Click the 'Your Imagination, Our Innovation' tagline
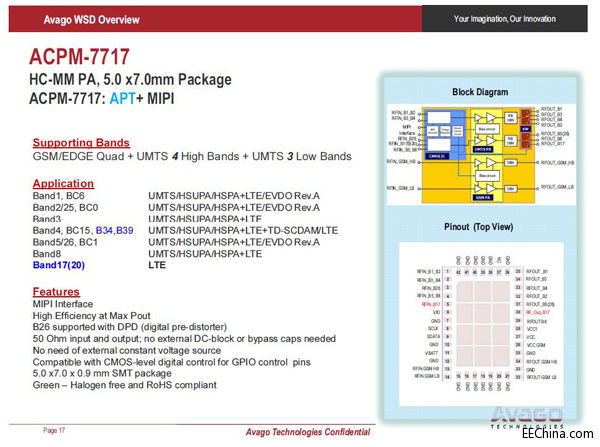This screenshot has height=447, width=600. [x=505, y=19]
